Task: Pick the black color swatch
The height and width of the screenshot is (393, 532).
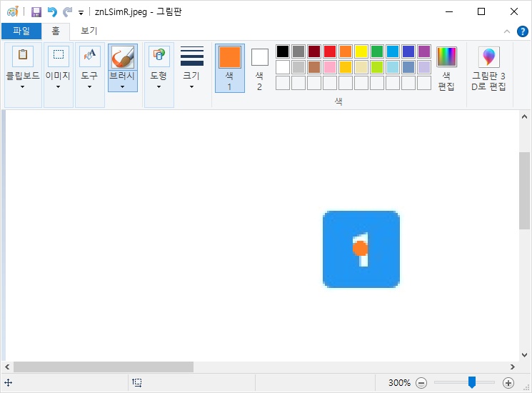Action: point(283,51)
